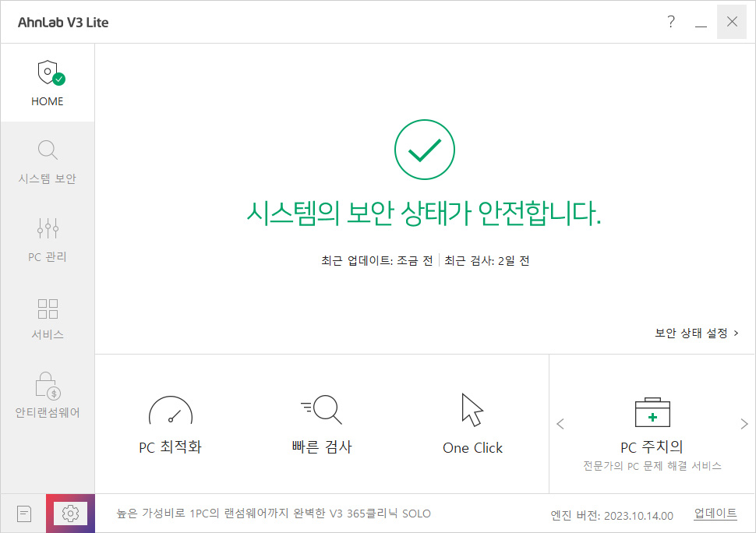The height and width of the screenshot is (533, 756).
Task: Open PC 관리 sidebar section
Action: point(48,239)
